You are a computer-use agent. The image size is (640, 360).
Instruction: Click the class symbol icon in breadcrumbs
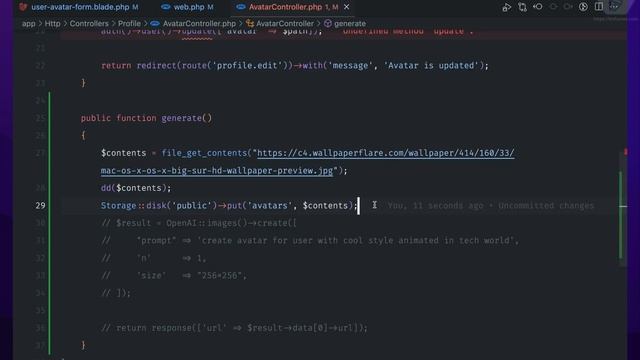tap(250, 24)
